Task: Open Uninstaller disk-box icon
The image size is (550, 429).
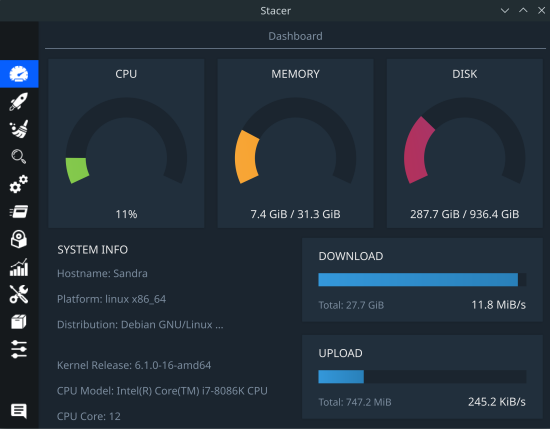Action: click(19, 239)
